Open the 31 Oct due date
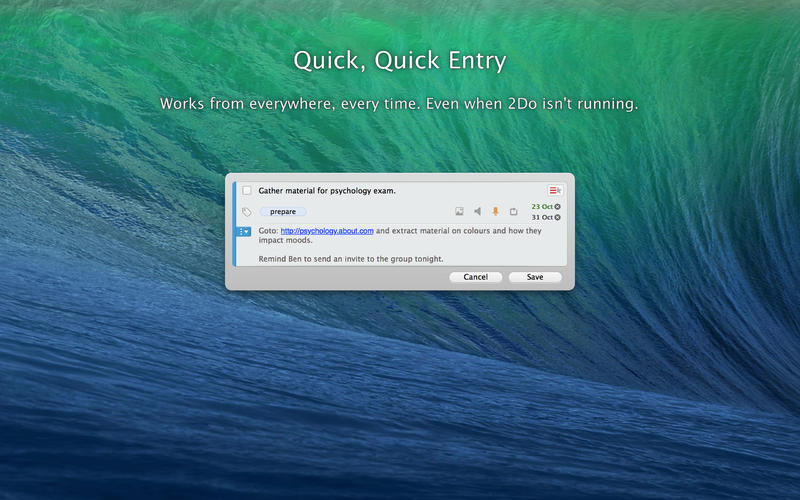Screen dimensions: 800x500 (x=541, y=217)
